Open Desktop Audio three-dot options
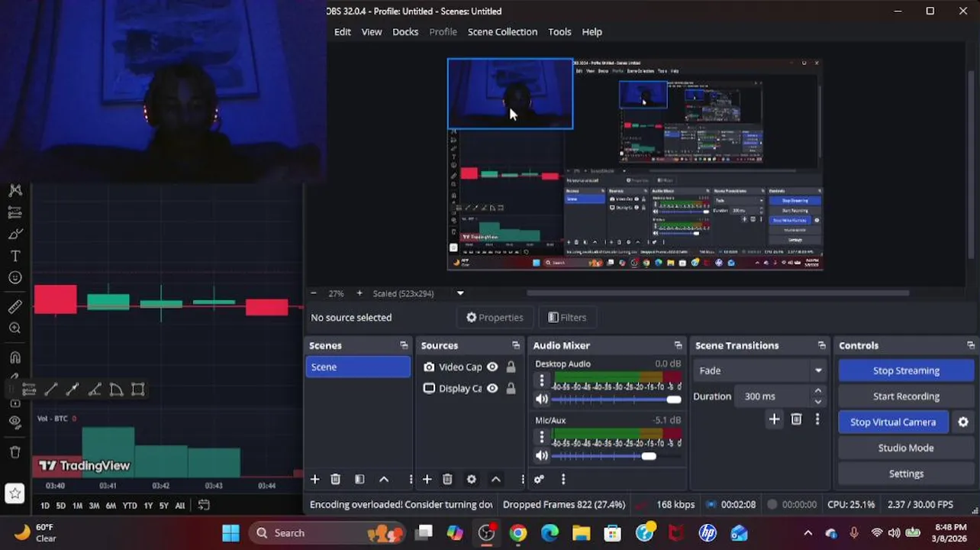The width and height of the screenshot is (980, 550). coord(542,380)
